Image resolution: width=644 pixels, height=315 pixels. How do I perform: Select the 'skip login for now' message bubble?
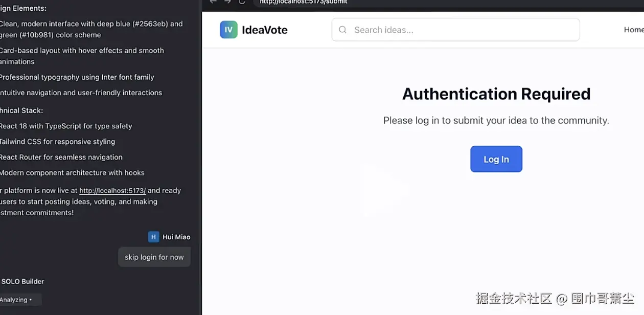[x=154, y=257]
